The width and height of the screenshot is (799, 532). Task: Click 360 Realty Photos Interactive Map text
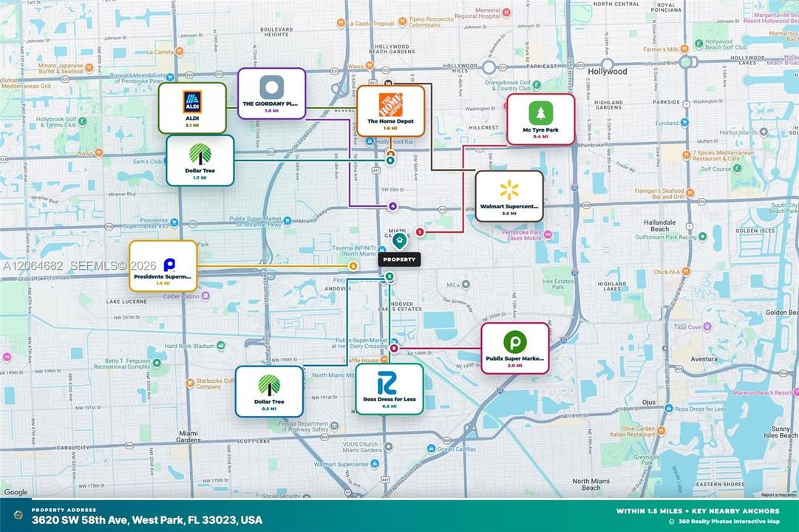[x=730, y=522]
